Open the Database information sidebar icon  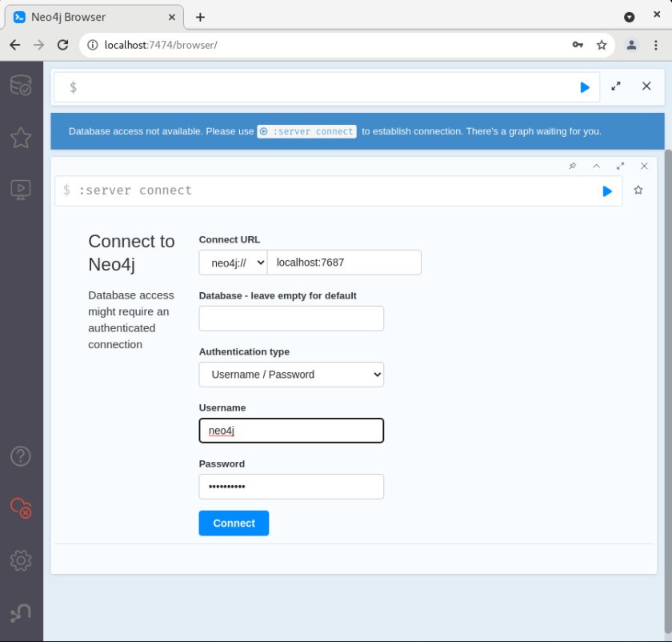click(21, 86)
